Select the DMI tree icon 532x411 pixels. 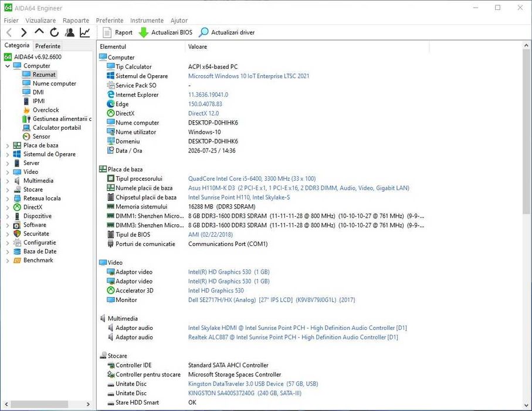point(26,92)
